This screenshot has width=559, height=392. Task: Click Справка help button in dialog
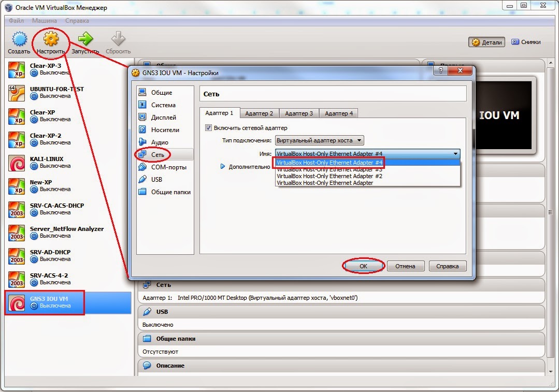click(x=448, y=266)
